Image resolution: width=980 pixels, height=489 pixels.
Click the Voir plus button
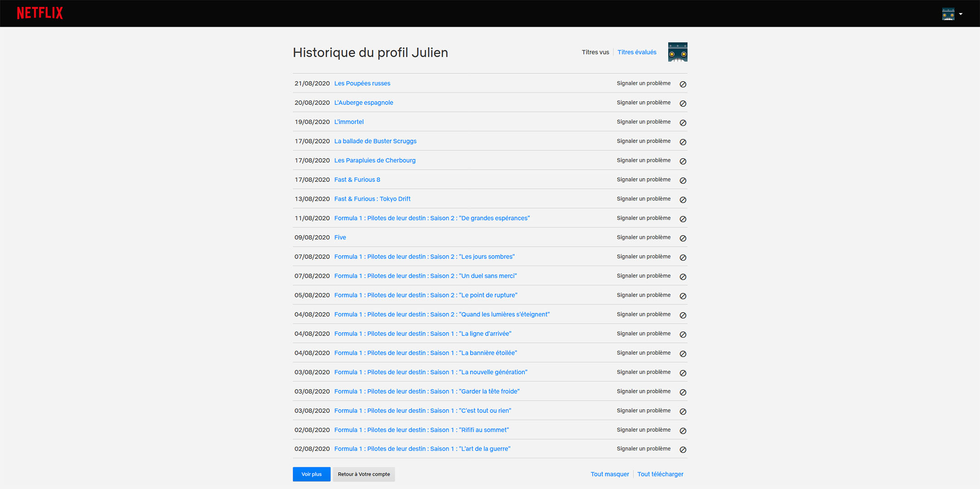pyautogui.click(x=312, y=474)
